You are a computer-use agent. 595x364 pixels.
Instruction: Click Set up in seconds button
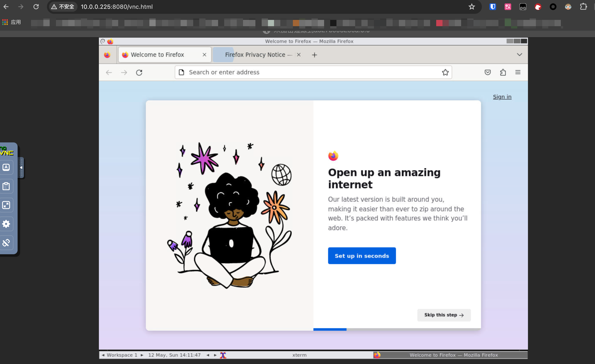pyautogui.click(x=362, y=256)
